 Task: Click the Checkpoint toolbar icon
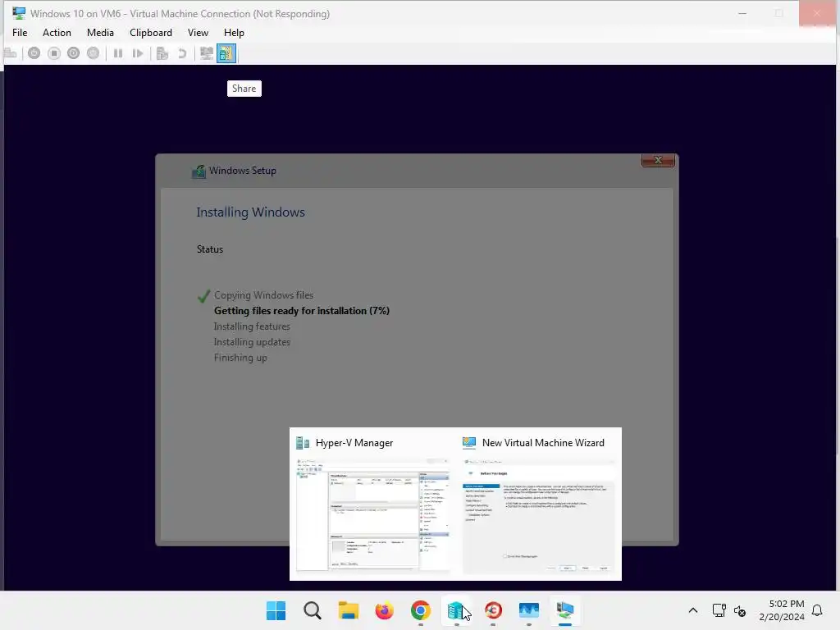point(162,53)
